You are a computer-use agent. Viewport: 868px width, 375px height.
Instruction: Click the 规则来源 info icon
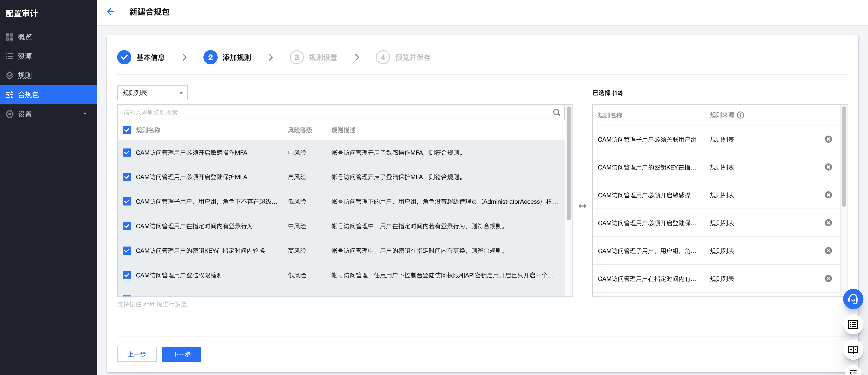(740, 115)
